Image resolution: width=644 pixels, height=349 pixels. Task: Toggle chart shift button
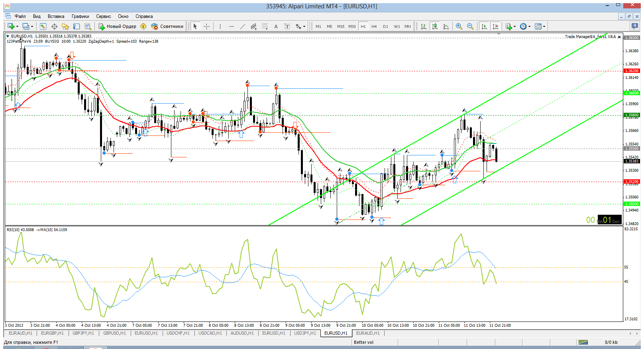coord(495,26)
